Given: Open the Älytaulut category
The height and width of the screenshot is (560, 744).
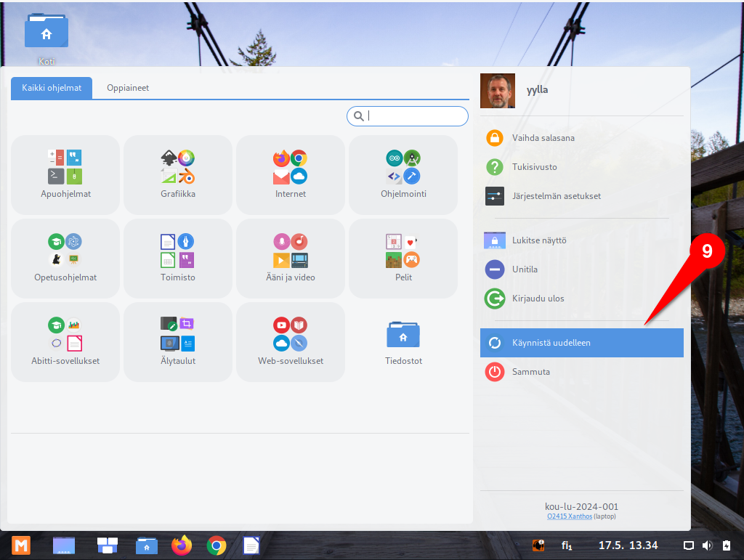Looking at the screenshot, I should pos(178,342).
